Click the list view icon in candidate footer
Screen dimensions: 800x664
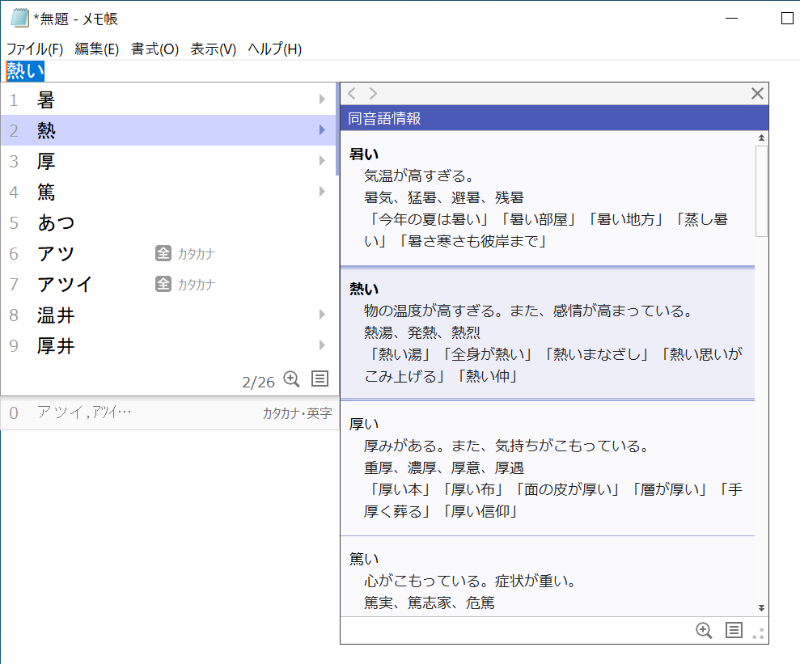[x=320, y=379]
